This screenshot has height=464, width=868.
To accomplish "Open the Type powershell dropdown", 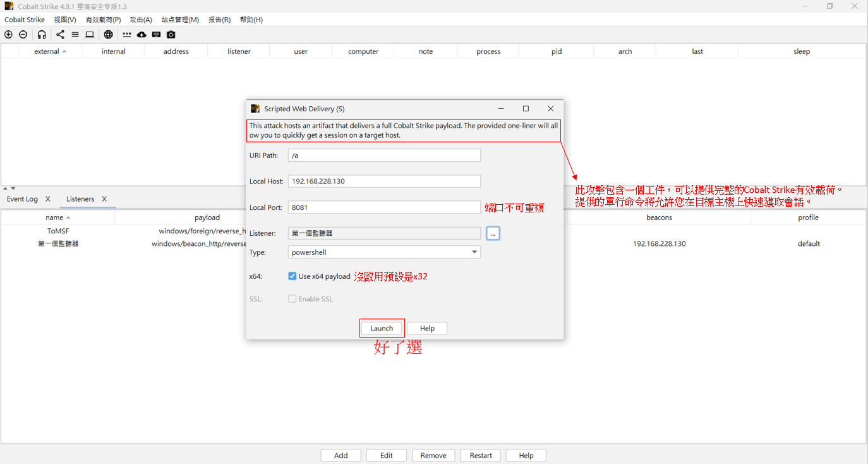I will tap(384, 252).
